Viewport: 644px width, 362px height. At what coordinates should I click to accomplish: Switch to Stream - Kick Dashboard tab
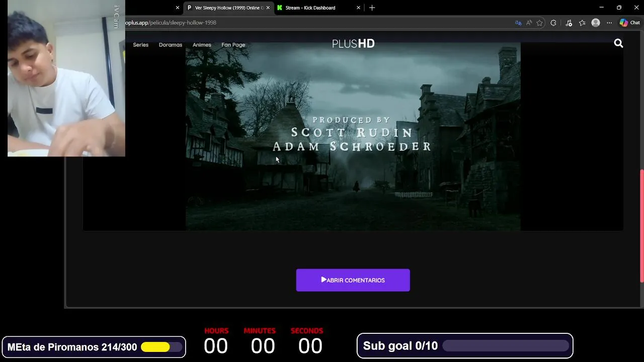[319, 8]
